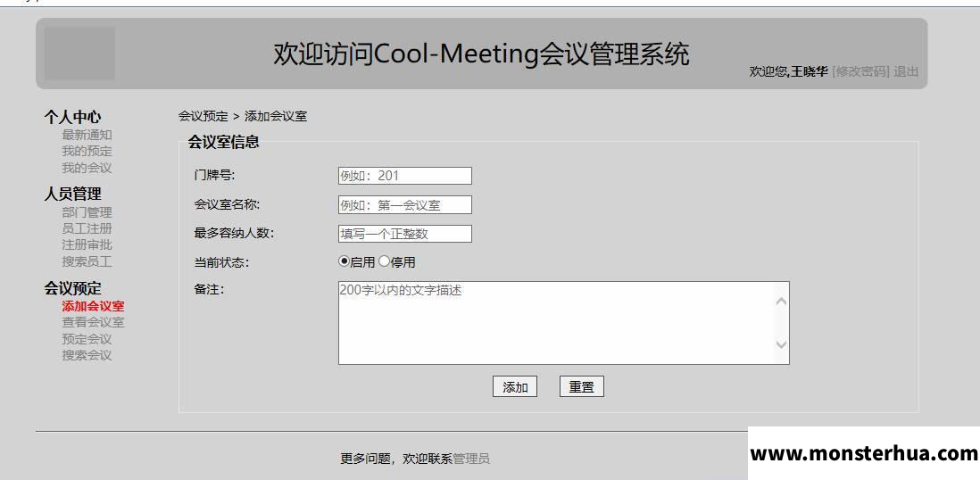
Task: Click the 备注 textarea scroll up arrow
Action: 781,302
